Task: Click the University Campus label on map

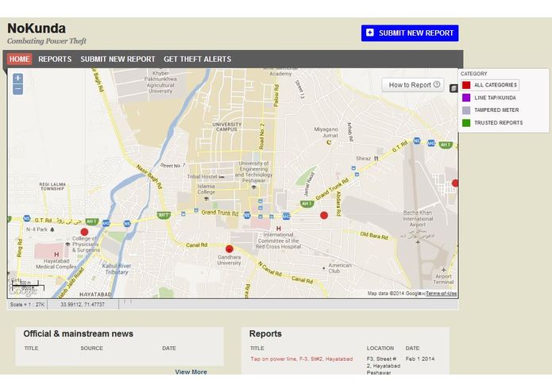Action: pos(226,127)
